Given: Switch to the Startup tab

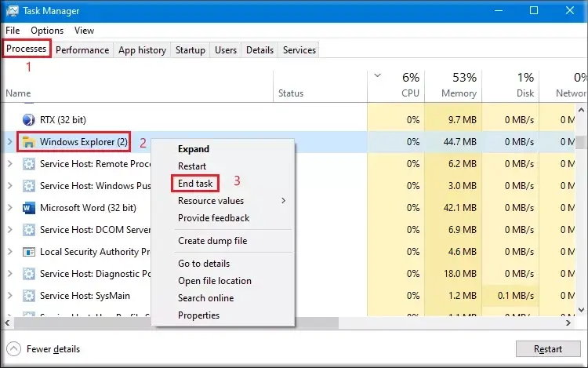Looking at the screenshot, I should pos(191,50).
